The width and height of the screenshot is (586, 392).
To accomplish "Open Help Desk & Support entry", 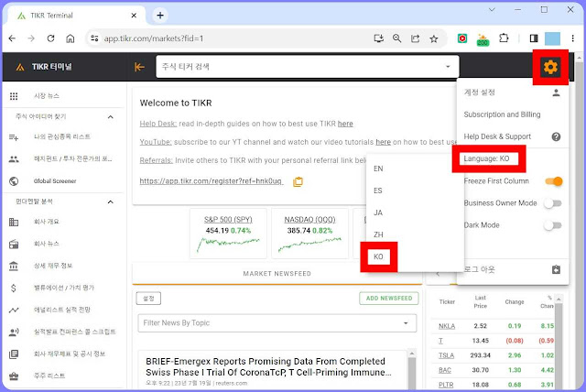I will click(497, 136).
